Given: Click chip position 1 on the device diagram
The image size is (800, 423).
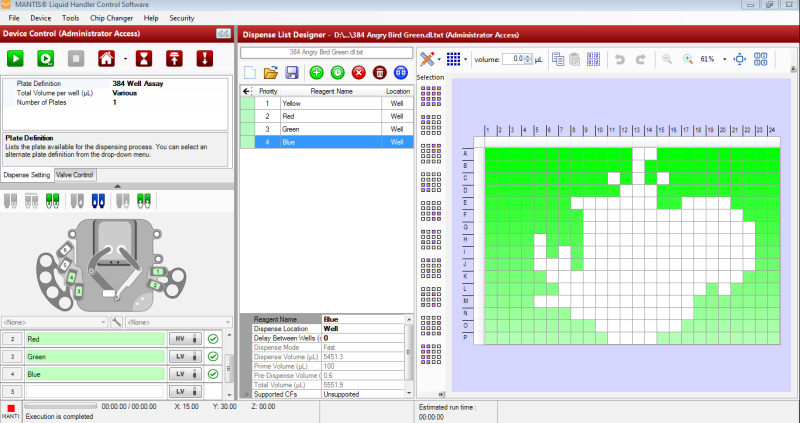Looking at the screenshot, I should 159,271.
